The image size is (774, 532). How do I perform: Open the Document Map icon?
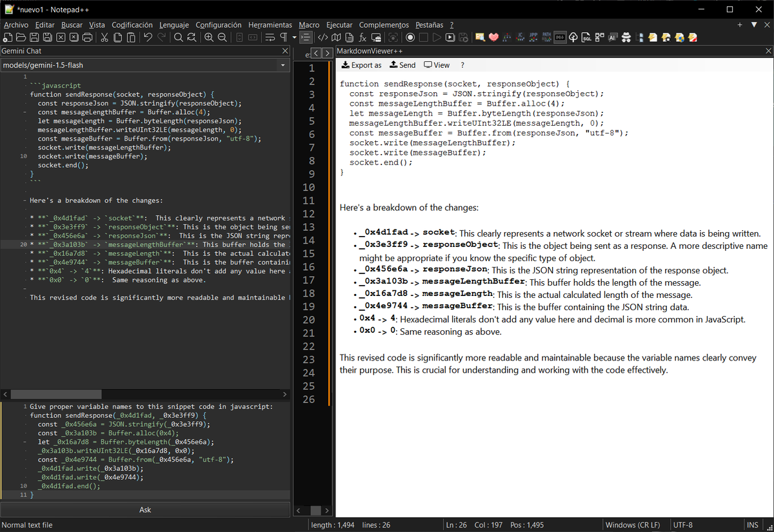pyautogui.click(x=336, y=37)
